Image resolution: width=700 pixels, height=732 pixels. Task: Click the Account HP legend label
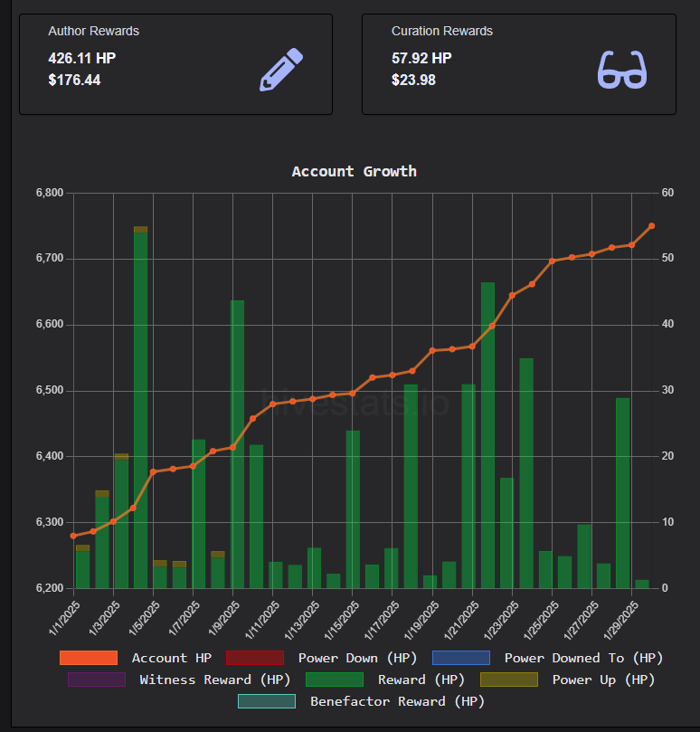171,658
